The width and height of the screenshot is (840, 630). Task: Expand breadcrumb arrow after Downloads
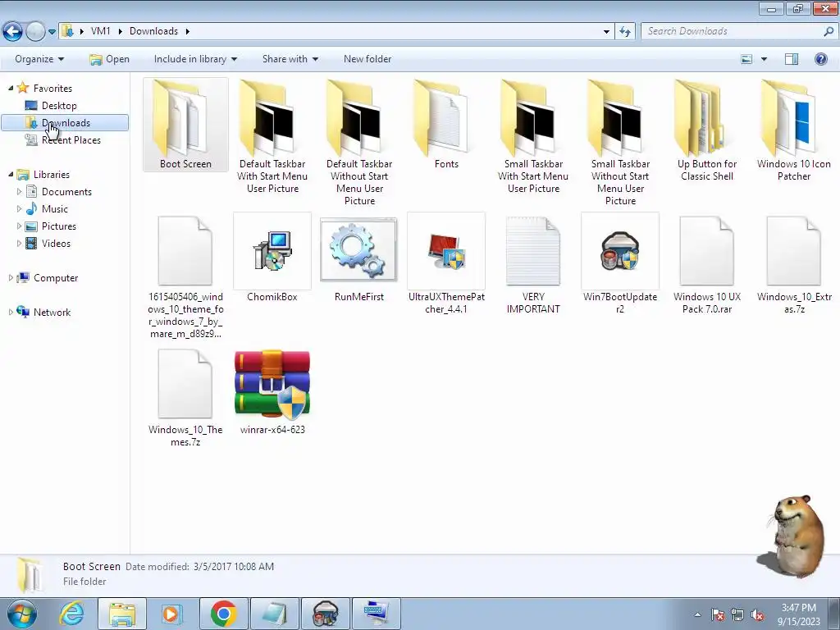(188, 31)
